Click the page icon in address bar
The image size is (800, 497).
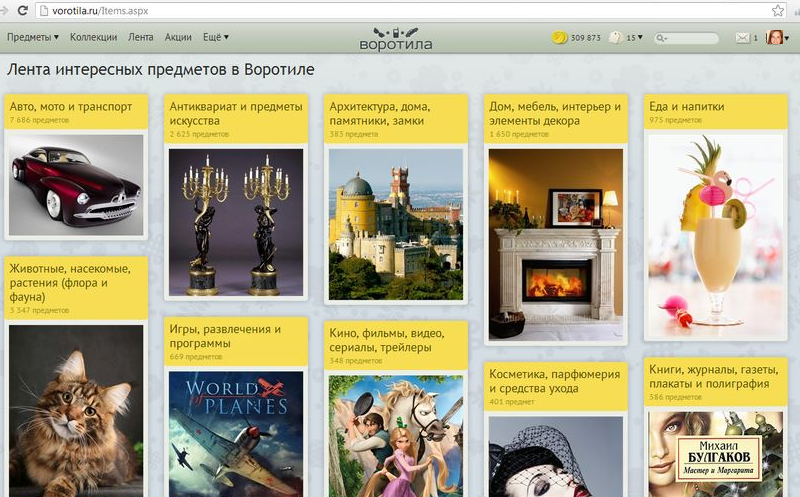[x=44, y=11]
